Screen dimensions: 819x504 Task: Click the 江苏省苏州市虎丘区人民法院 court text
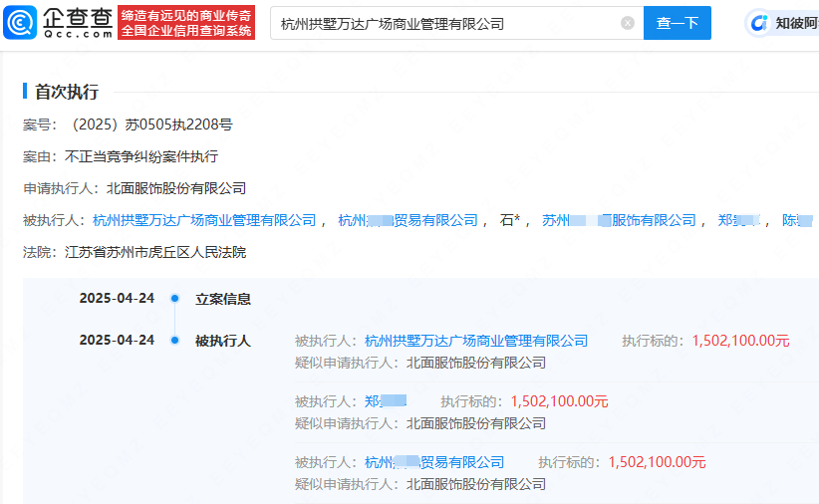[x=155, y=252]
